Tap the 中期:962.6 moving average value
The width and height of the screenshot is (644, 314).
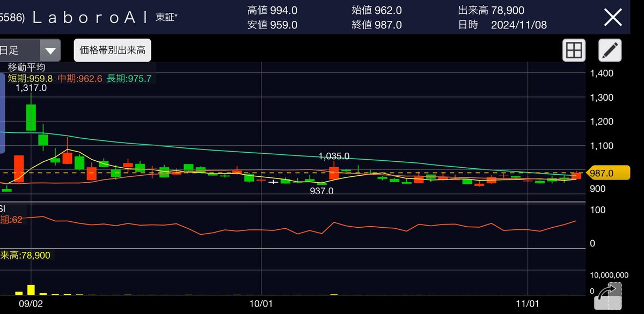click(80, 78)
